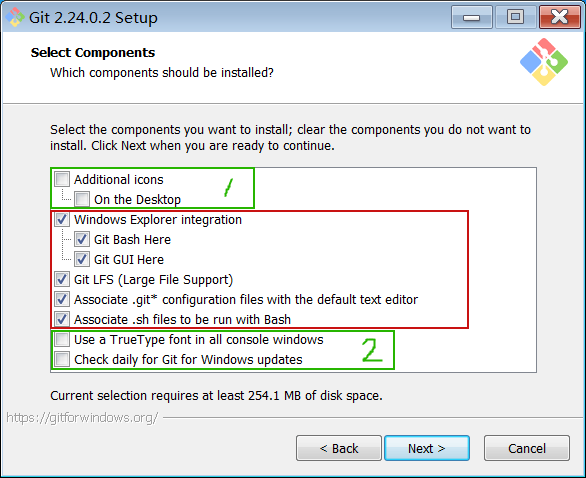This screenshot has width=586, height=478.
Task: Continue setup with the Next button
Action: pos(427,448)
